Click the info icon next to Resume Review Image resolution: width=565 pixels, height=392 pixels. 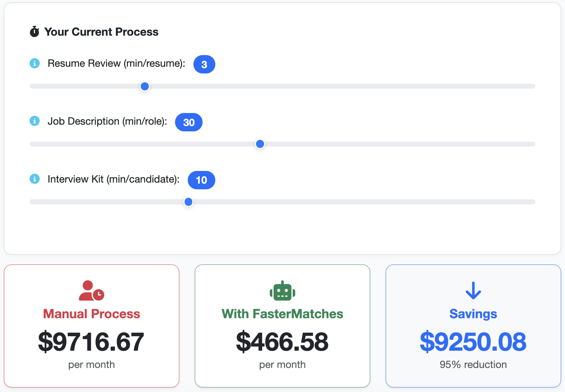(x=34, y=63)
